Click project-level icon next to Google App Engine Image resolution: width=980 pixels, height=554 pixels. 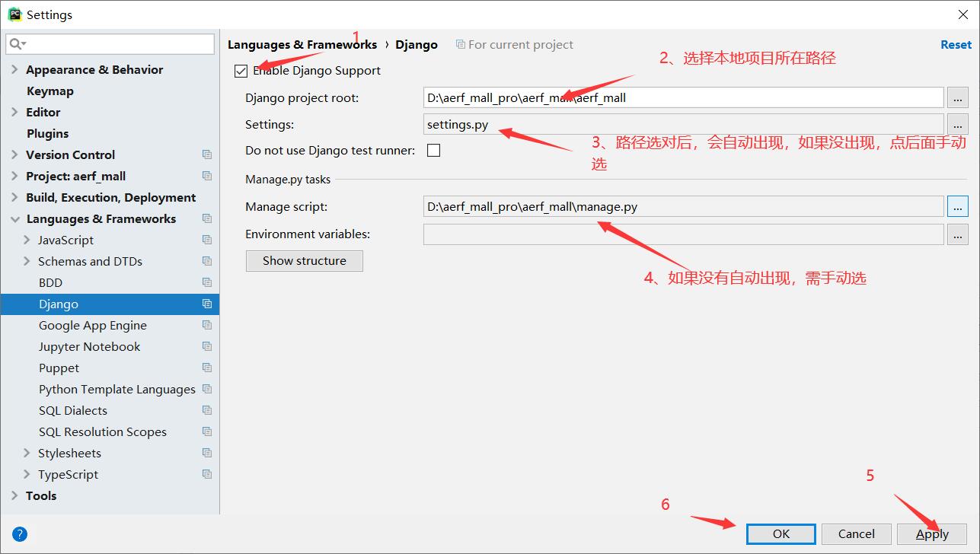[206, 325]
